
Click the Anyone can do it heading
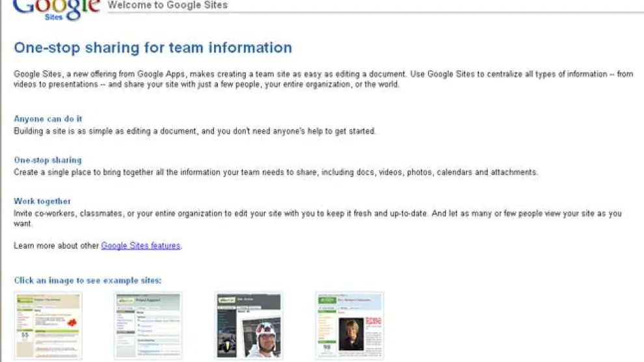[48, 119]
